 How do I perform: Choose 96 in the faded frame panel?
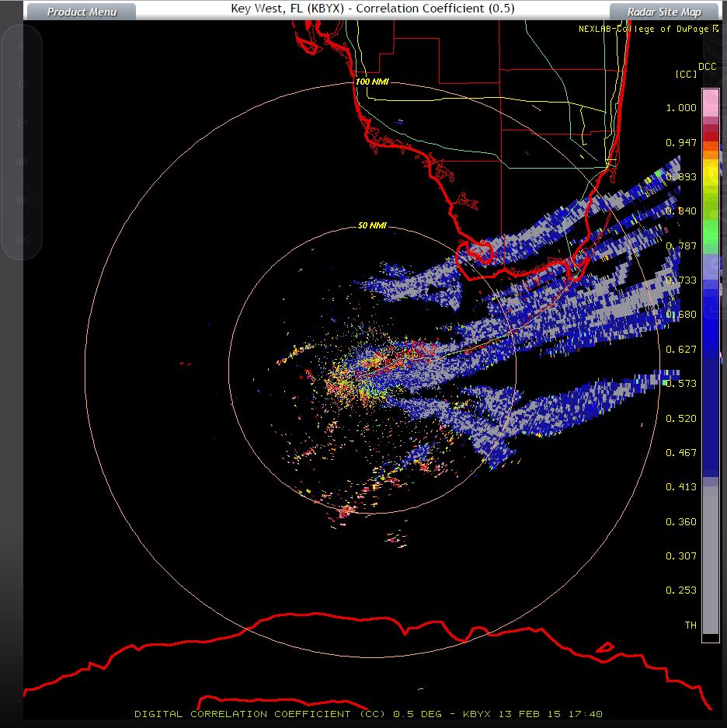[x=21, y=200]
